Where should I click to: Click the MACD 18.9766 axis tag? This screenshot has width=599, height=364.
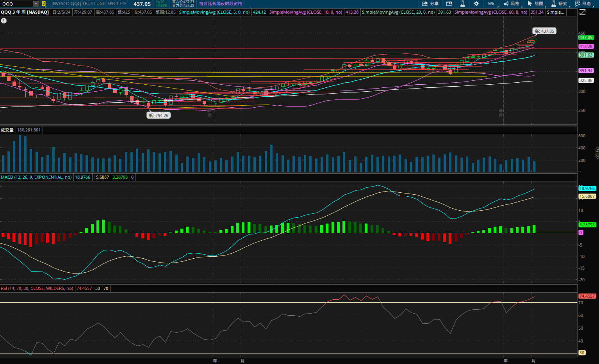click(x=587, y=188)
